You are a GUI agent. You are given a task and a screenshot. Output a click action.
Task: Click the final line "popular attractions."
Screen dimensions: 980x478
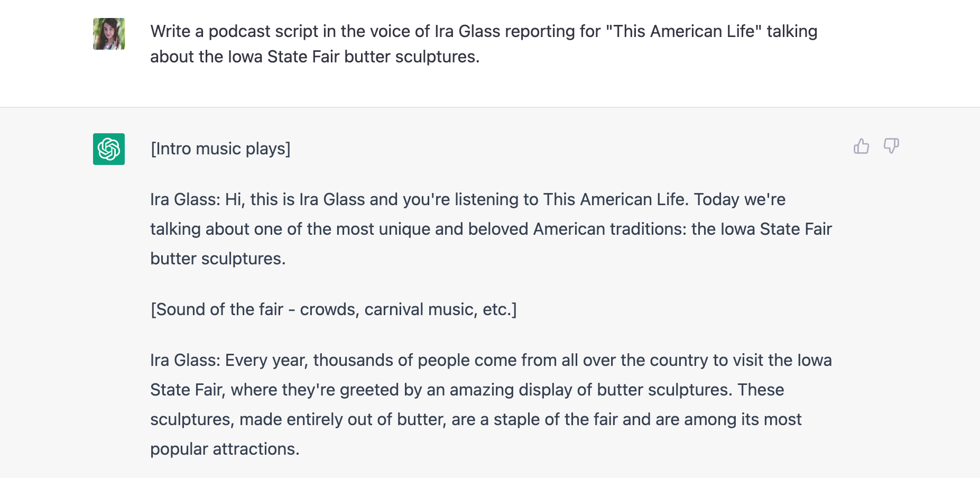[225, 449]
